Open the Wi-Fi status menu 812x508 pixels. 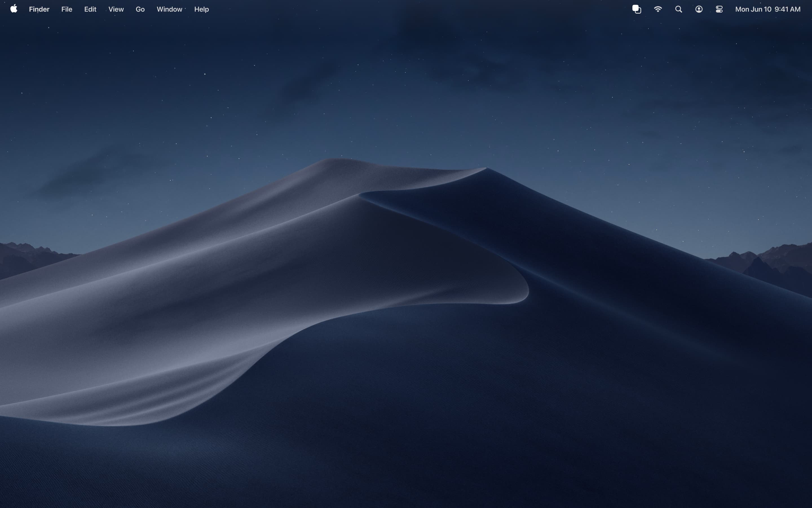point(658,9)
